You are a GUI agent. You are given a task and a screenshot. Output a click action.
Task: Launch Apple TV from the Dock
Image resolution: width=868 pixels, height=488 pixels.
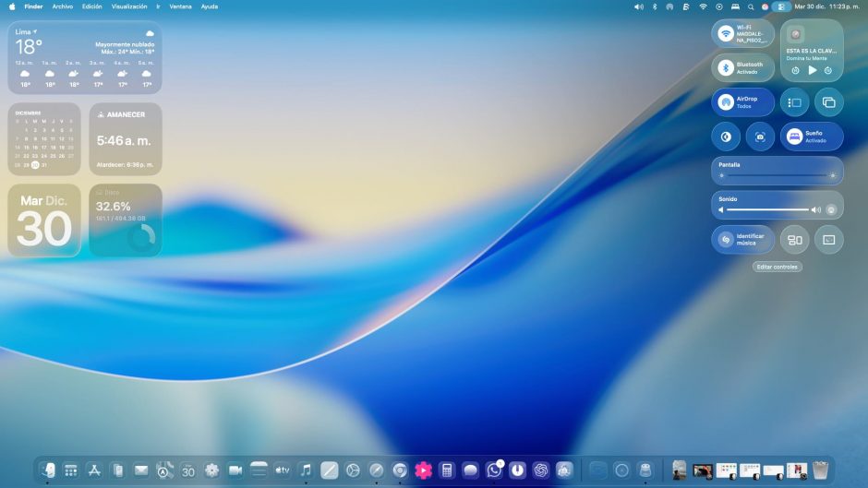point(283,470)
